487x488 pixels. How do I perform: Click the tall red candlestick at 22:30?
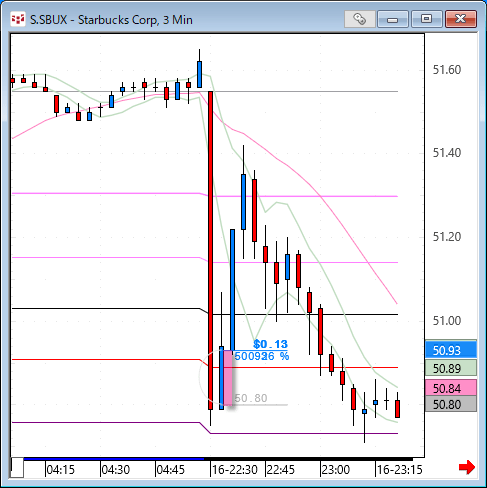click(210, 250)
